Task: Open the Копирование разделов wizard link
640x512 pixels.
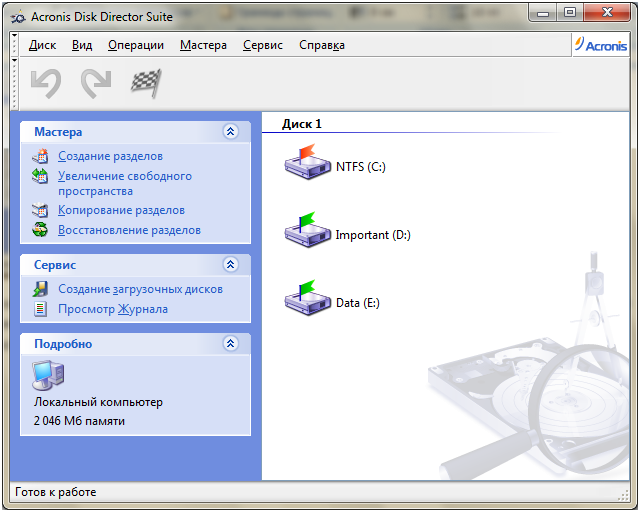Action: pos(121,211)
